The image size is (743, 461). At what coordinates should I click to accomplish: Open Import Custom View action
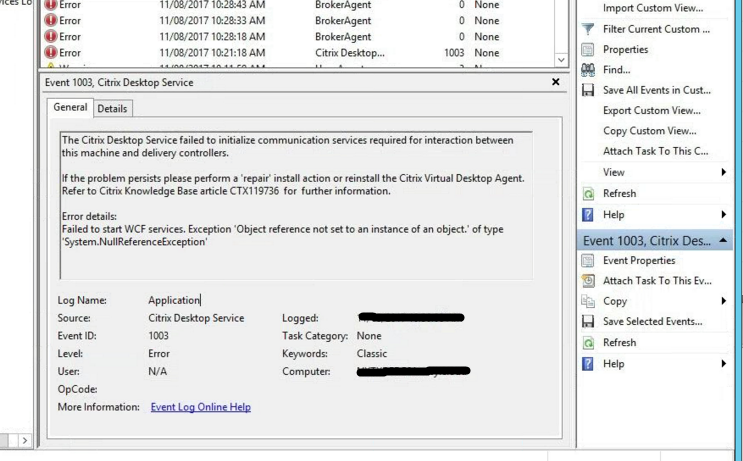coord(652,8)
